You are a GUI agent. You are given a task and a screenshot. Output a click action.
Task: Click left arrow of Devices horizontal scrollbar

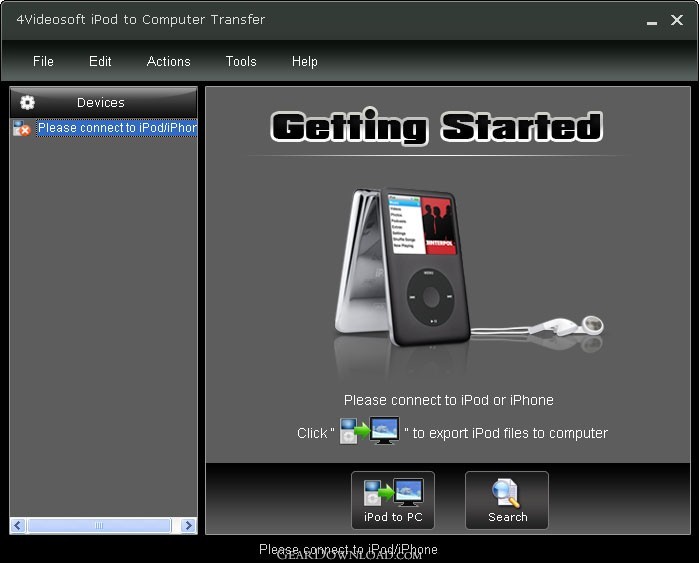(18, 525)
